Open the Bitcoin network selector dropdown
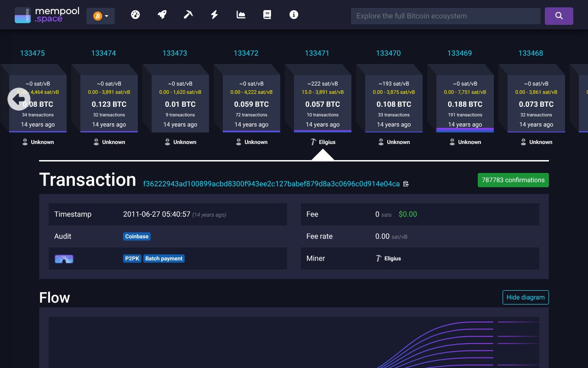The height and width of the screenshot is (368, 588). point(100,15)
